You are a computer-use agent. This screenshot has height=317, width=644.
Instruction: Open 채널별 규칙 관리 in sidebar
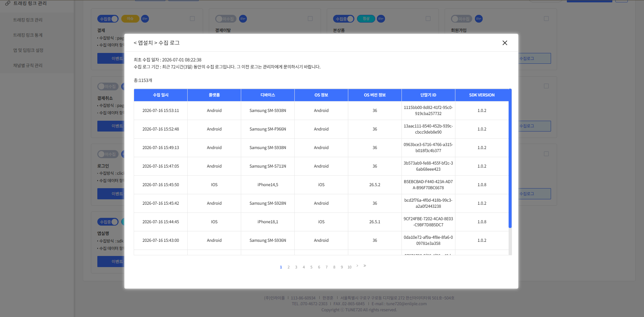point(28,65)
